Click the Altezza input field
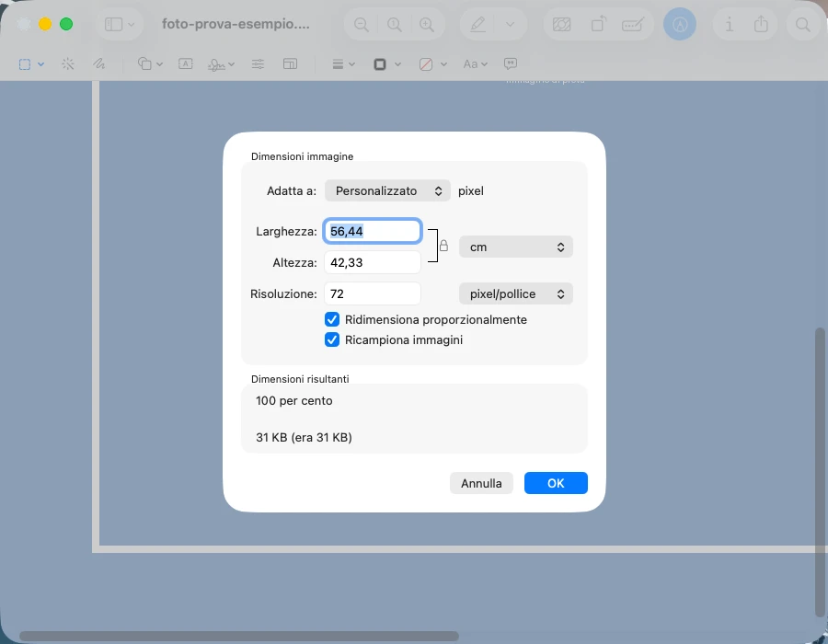This screenshot has width=828, height=644. [373, 262]
